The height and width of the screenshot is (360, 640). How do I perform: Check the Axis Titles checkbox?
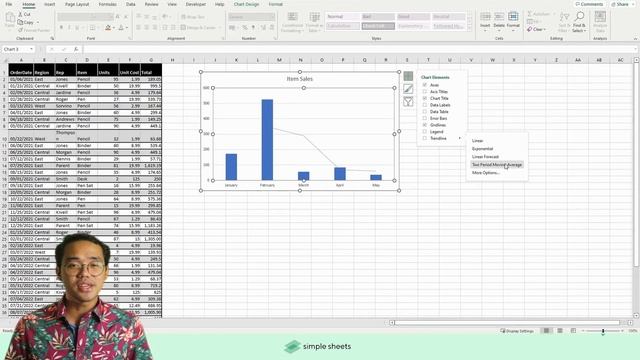click(x=425, y=91)
